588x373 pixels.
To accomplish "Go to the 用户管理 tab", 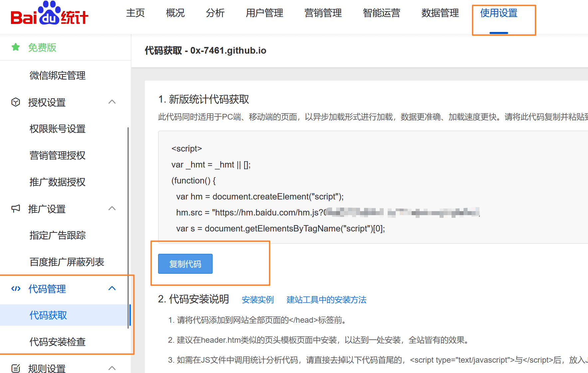I will (265, 13).
